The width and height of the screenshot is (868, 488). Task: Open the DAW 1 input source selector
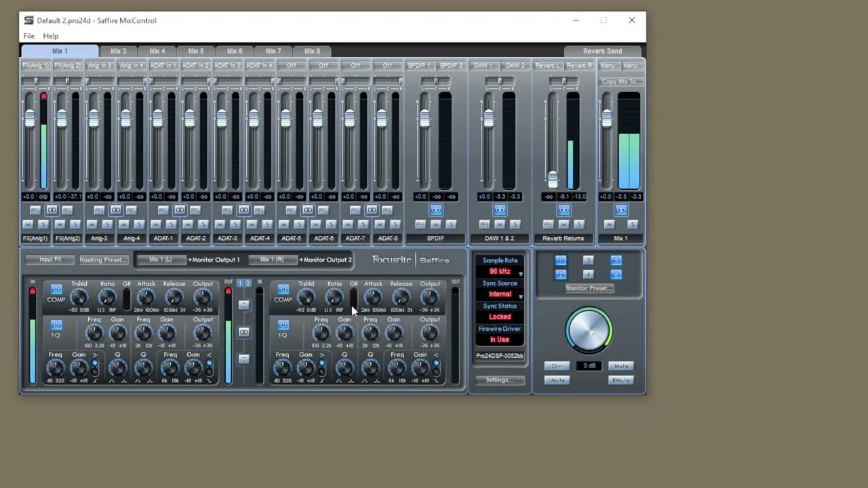point(484,66)
